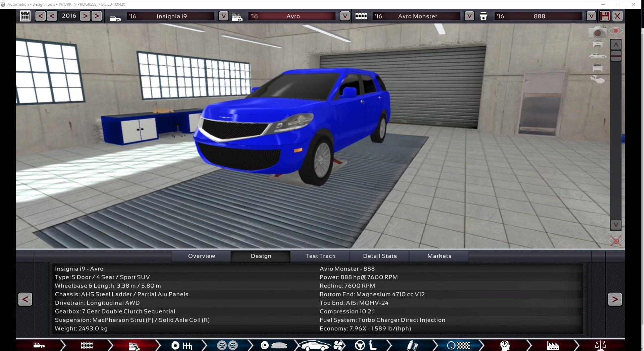Click 'Drivetrain: Longitudinal AWD' row
The image size is (644, 351).
(x=97, y=303)
